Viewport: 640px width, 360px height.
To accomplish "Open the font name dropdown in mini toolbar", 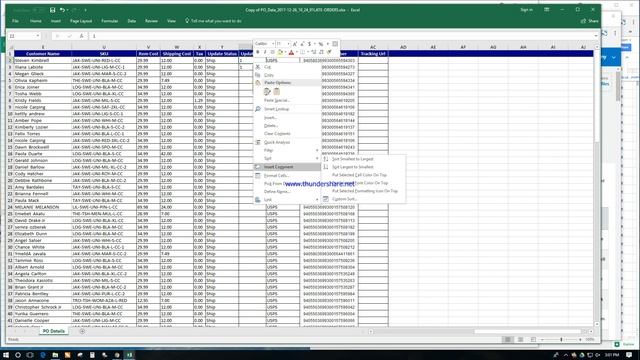I will 273,44.
